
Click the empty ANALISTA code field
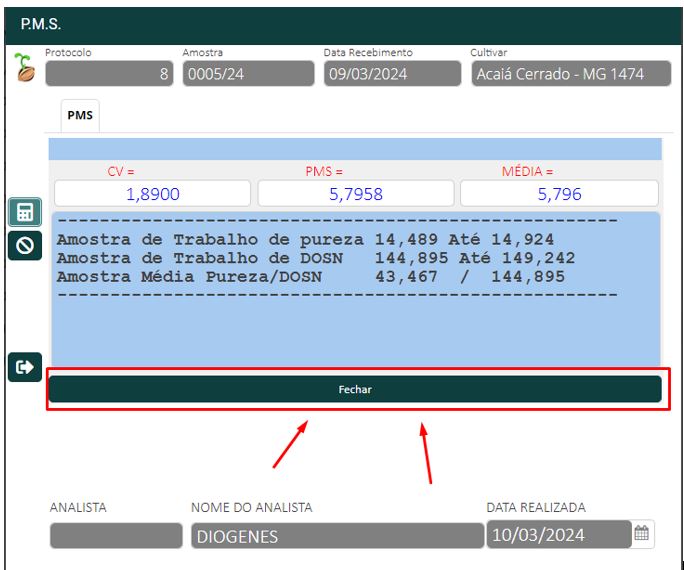pos(115,536)
